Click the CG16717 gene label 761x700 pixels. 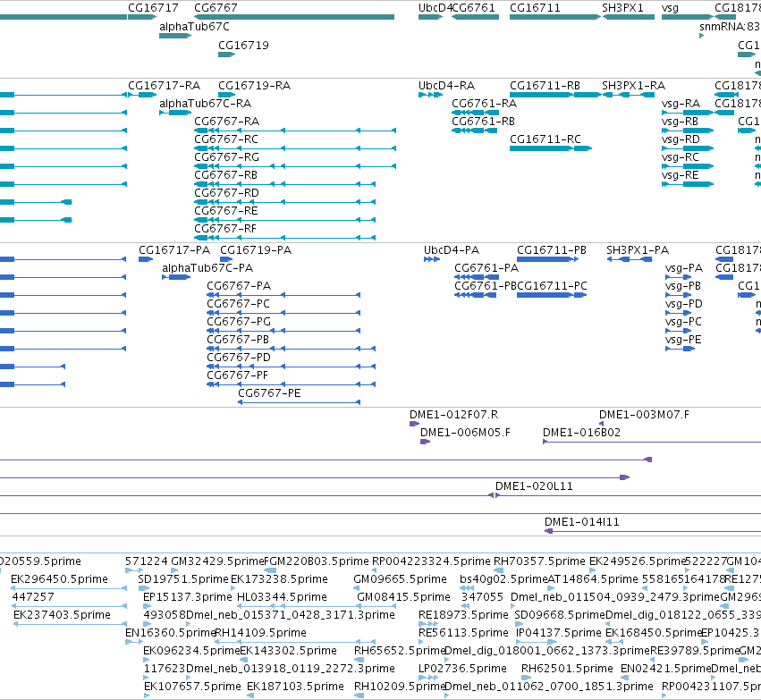click(x=153, y=8)
